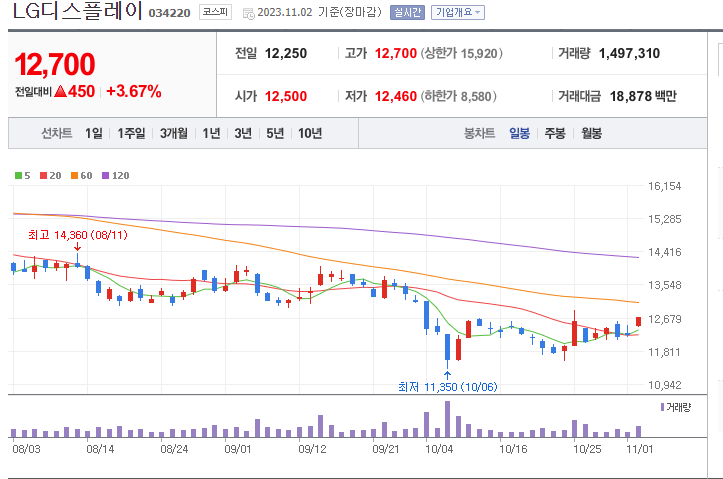This screenshot has height=479, width=723.
Task: Click the 12,679 price axis label
Action: pos(664,319)
